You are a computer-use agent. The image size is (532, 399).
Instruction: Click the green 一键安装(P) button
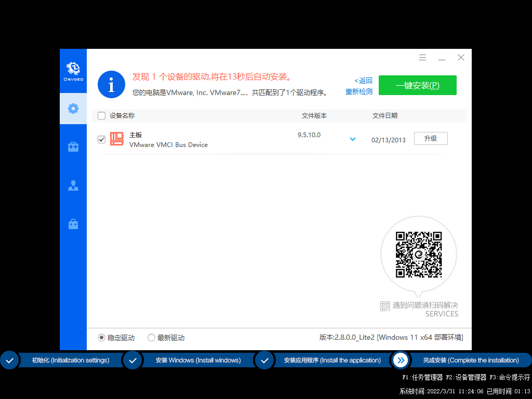[417, 85]
